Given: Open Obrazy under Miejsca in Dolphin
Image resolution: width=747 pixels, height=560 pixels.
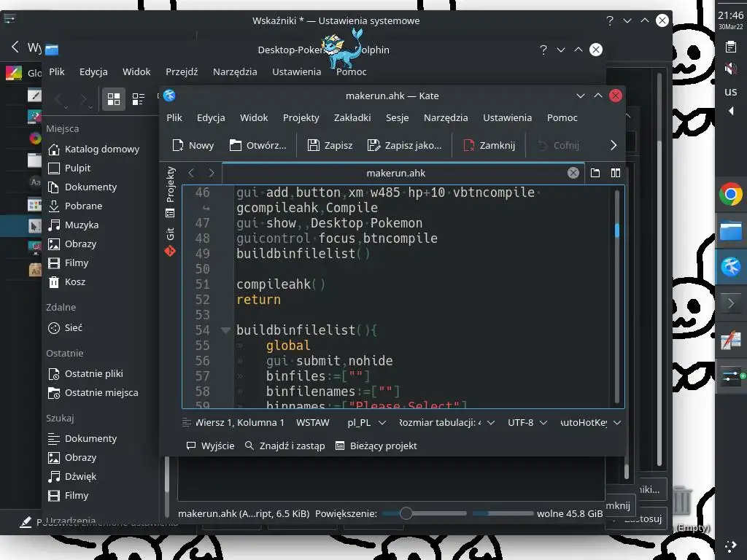Looking at the screenshot, I should point(72,244).
